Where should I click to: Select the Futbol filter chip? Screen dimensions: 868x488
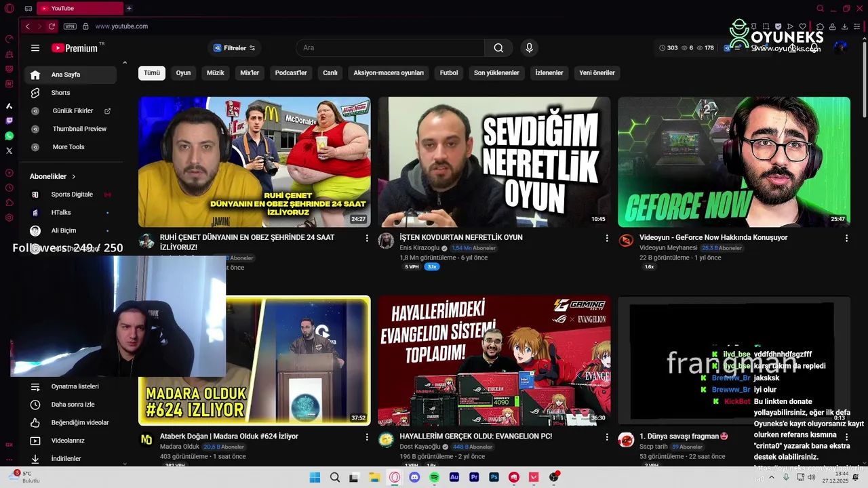pyautogui.click(x=449, y=73)
